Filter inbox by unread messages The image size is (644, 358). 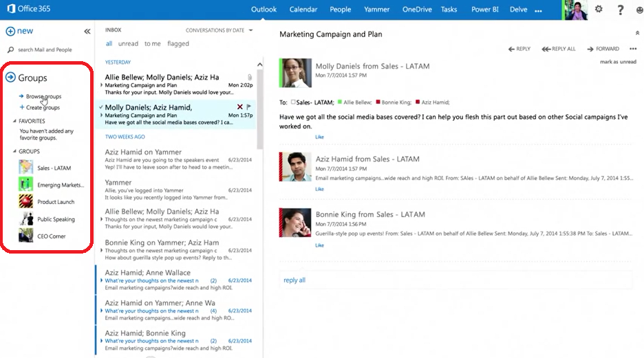128,44
